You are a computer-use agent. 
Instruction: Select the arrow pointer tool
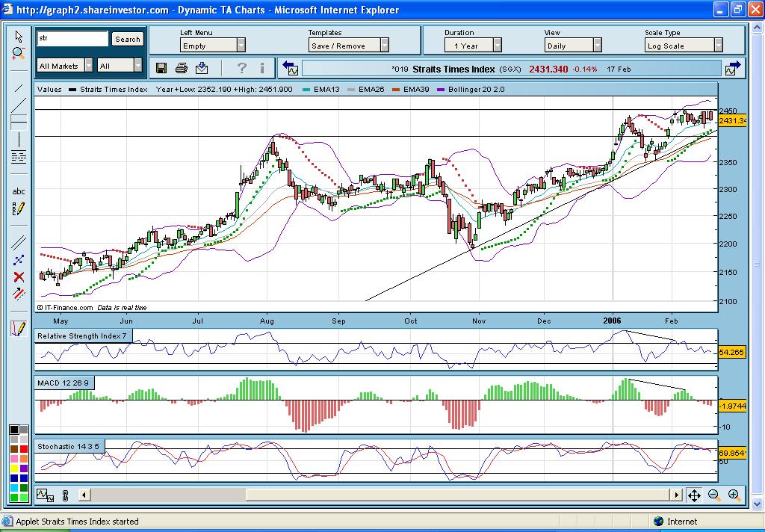(19, 37)
